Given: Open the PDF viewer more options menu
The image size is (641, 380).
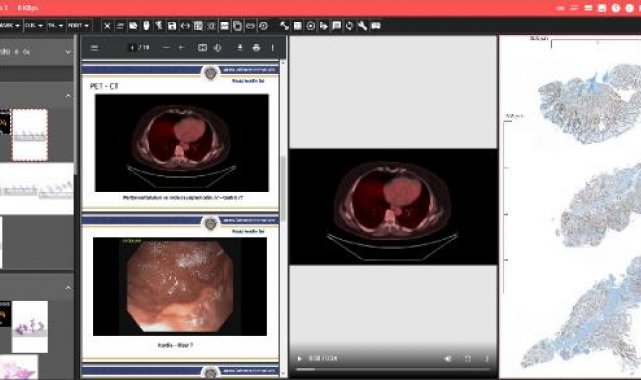Looking at the screenshot, I should [273, 48].
